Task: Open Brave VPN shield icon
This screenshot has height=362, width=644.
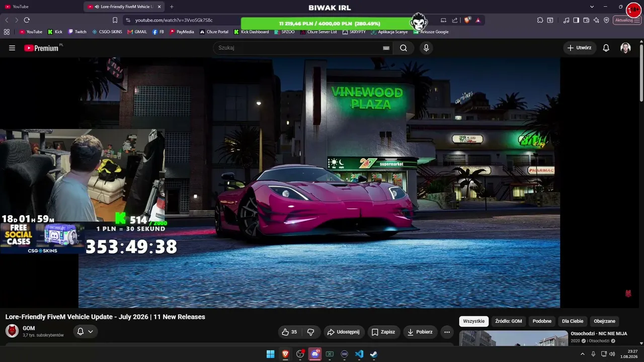Action: point(606,20)
